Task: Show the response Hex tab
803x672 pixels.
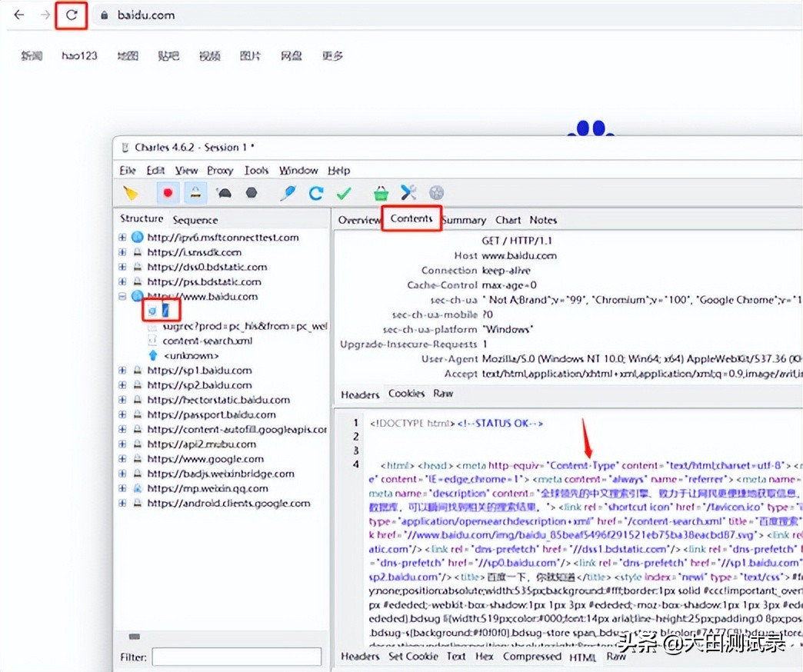Action: (484, 656)
